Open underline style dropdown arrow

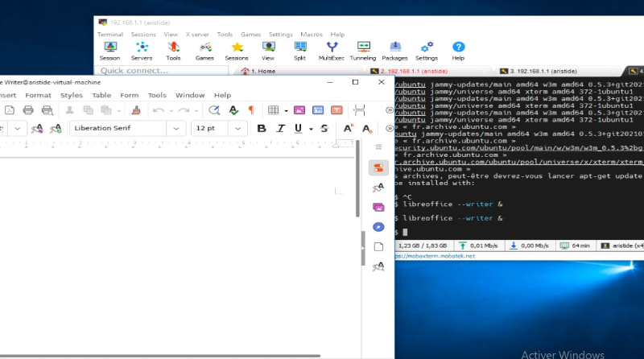click(311, 129)
